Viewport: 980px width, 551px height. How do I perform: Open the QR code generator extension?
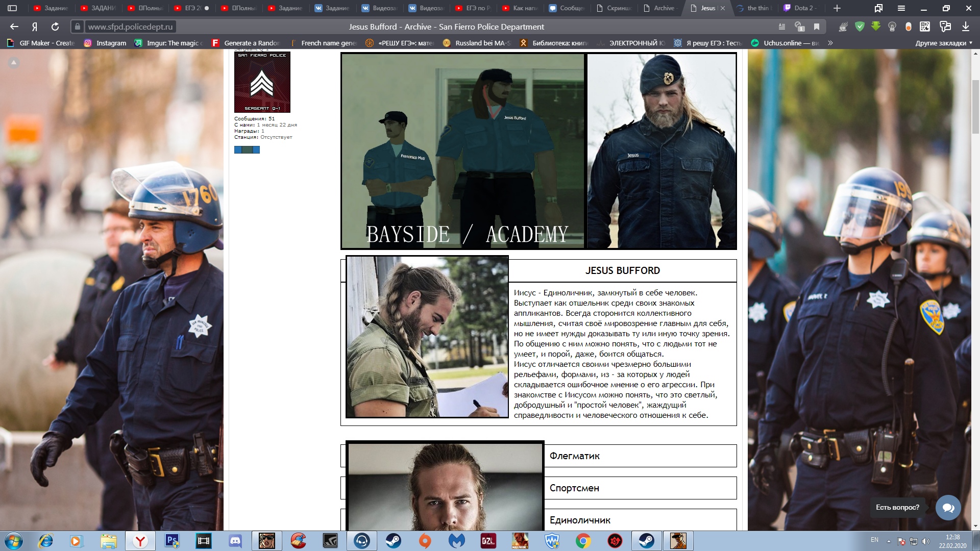pyautogui.click(x=925, y=27)
